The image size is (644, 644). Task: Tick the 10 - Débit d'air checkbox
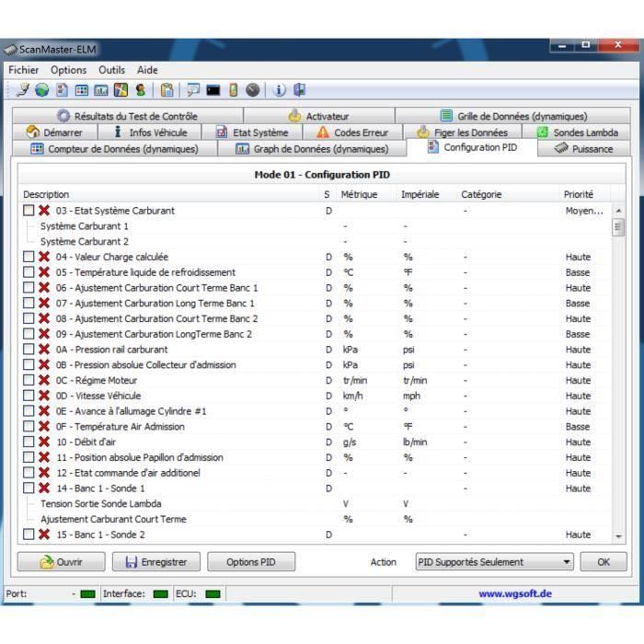coord(29,443)
